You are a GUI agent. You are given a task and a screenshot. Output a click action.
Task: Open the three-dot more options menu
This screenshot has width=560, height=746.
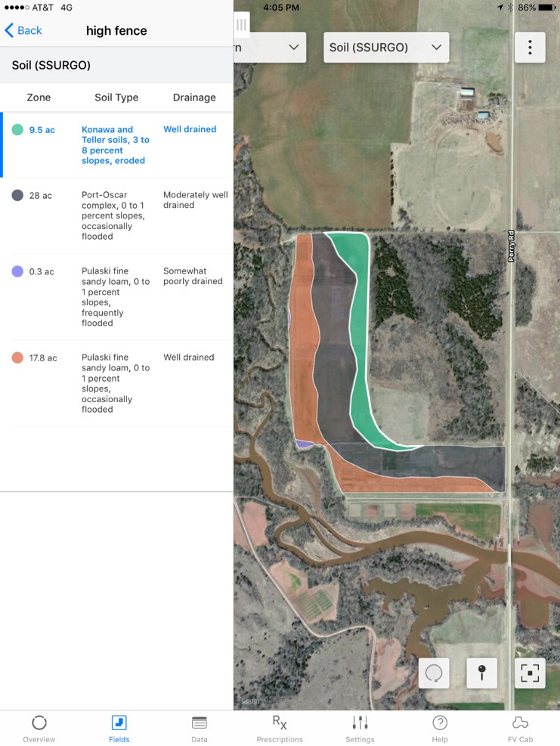coord(530,48)
